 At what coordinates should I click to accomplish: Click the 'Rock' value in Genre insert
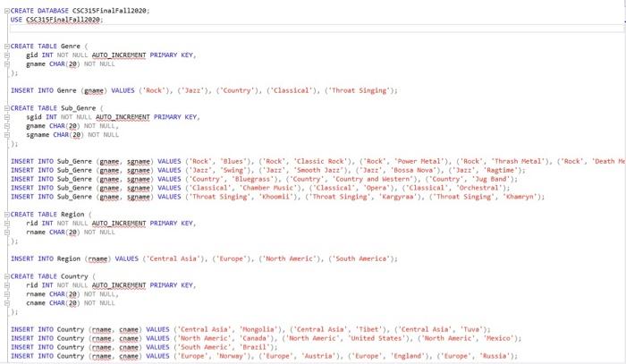point(154,90)
